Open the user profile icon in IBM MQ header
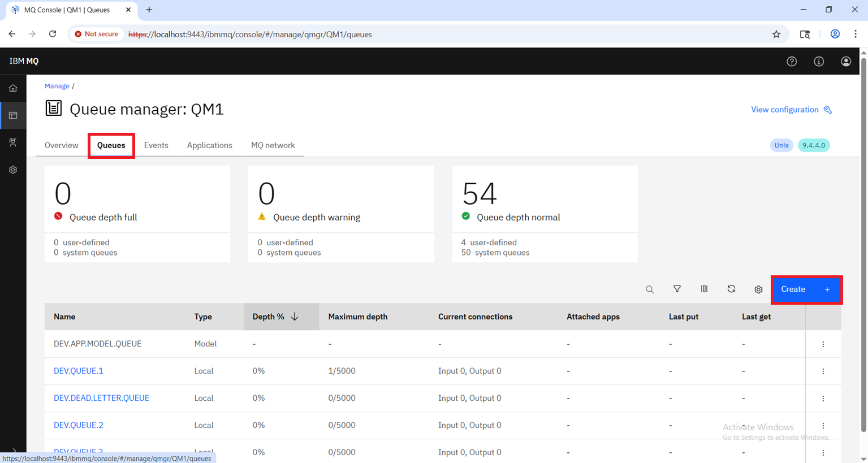 tap(846, 61)
